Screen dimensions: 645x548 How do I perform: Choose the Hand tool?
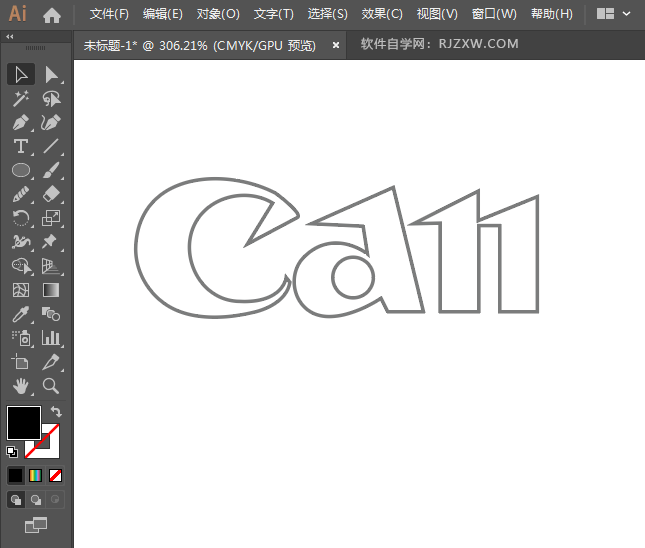21,386
